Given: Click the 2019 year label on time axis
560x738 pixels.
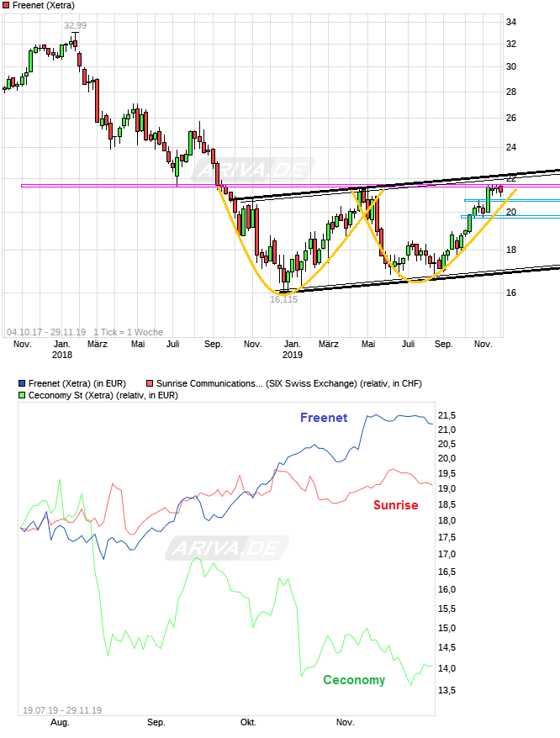Looking at the screenshot, I should (292, 355).
